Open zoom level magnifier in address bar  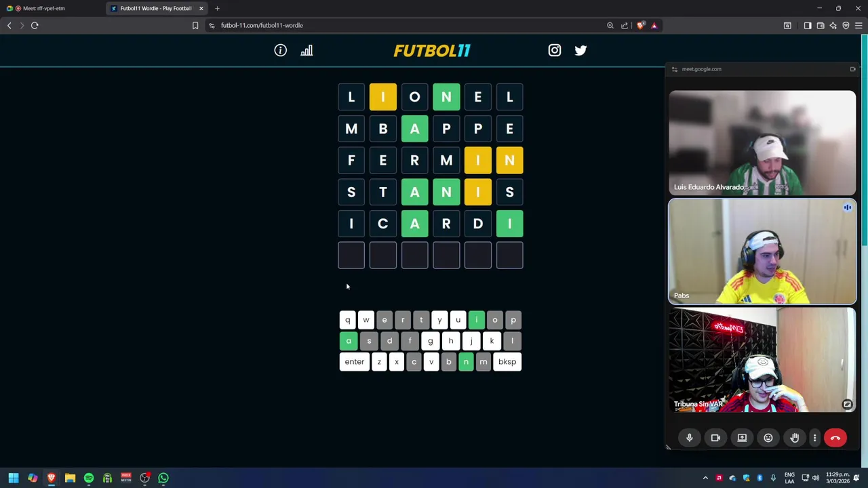click(x=610, y=25)
